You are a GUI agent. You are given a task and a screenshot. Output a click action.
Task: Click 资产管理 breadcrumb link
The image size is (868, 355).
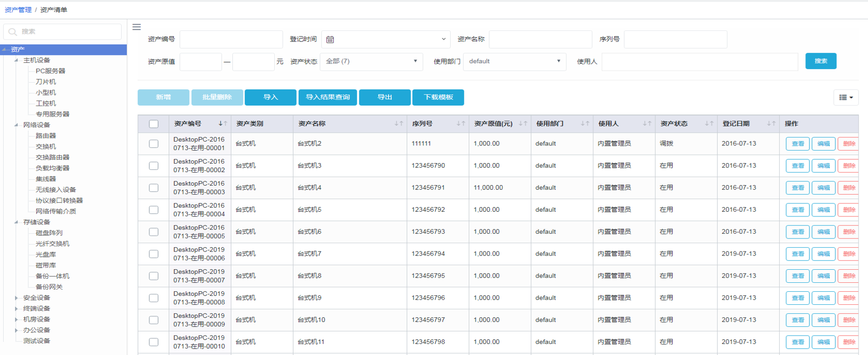(x=18, y=10)
